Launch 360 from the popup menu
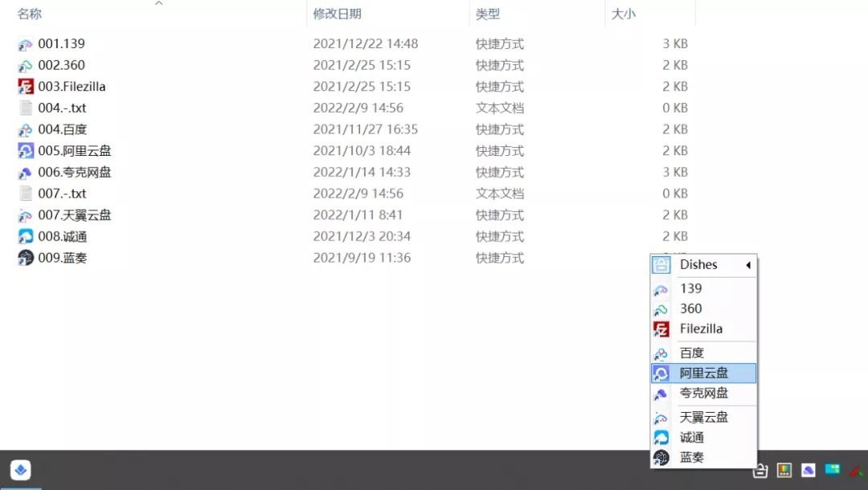The width and height of the screenshot is (868, 490). pyautogui.click(x=703, y=308)
